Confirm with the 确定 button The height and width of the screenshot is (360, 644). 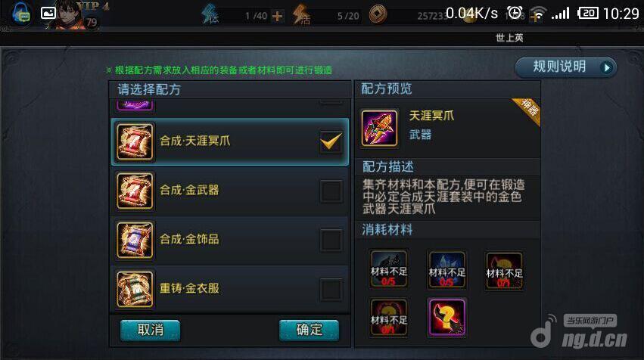310,330
